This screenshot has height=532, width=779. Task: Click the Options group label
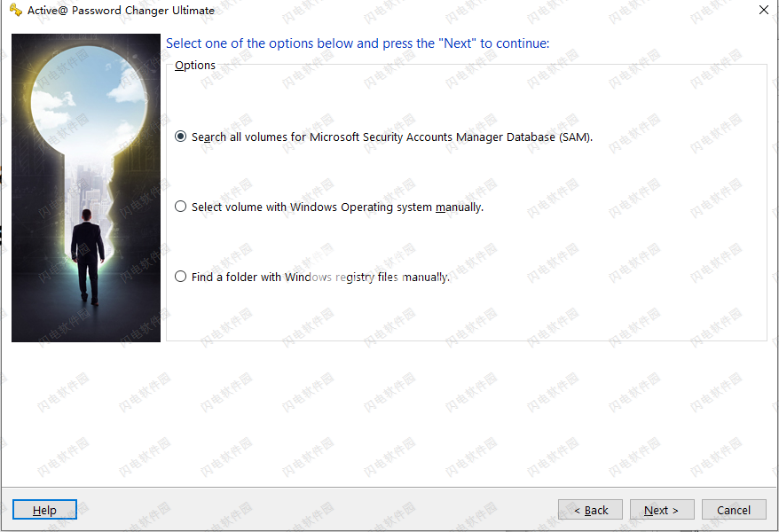195,65
